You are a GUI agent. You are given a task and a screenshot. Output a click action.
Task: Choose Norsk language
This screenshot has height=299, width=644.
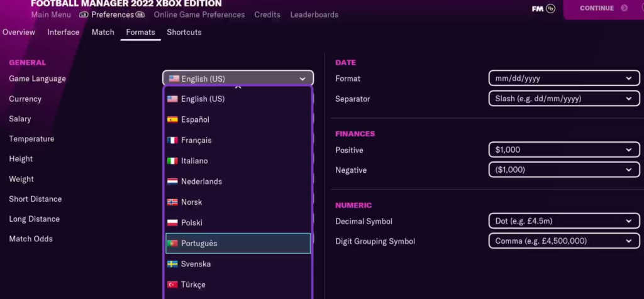point(238,202)
